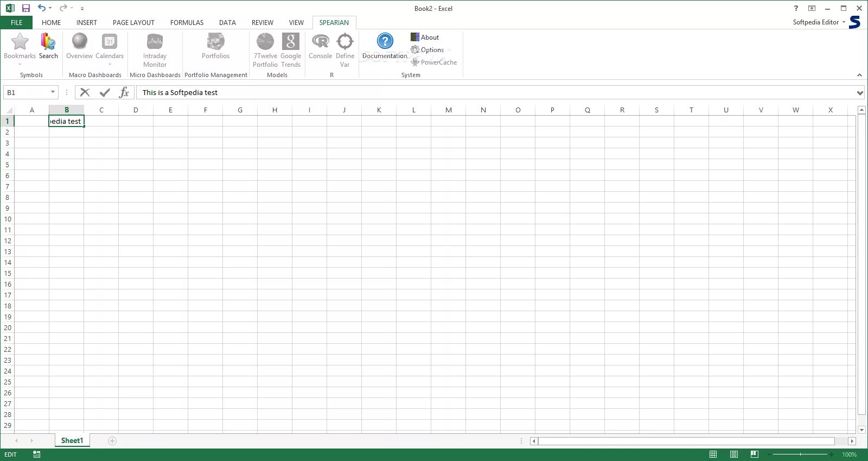Click cell B1 containing 'edia test'

click(x=66, y=121)
